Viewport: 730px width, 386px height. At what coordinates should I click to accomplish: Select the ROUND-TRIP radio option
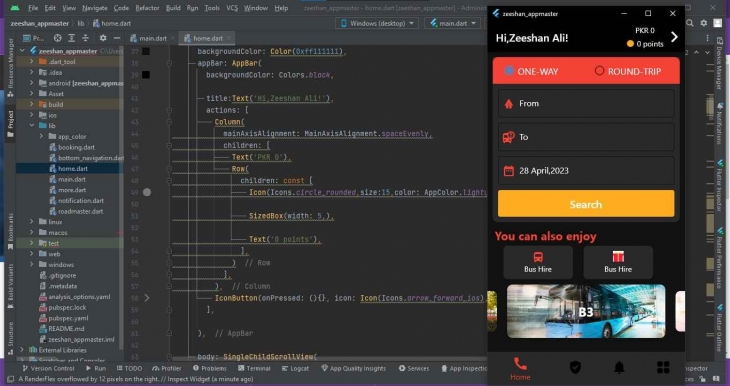(599, 71)
